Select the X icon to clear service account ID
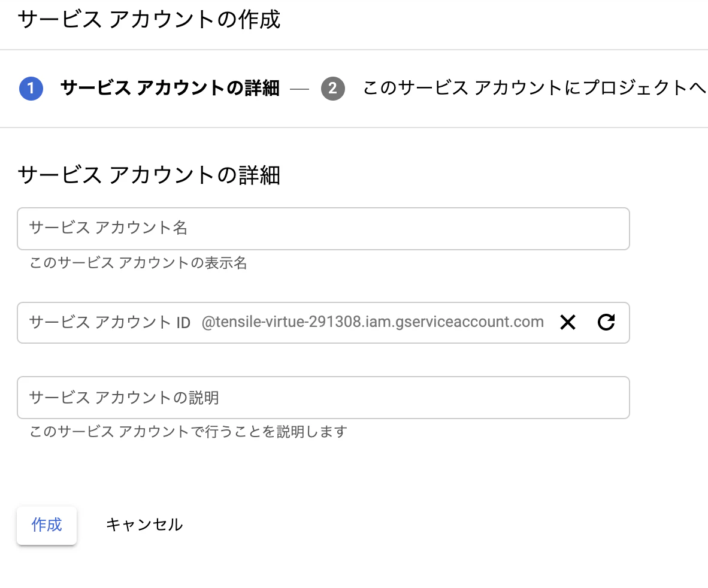This screenshot has width=708, height=588. pyautogui.click(x=567, y=322)
